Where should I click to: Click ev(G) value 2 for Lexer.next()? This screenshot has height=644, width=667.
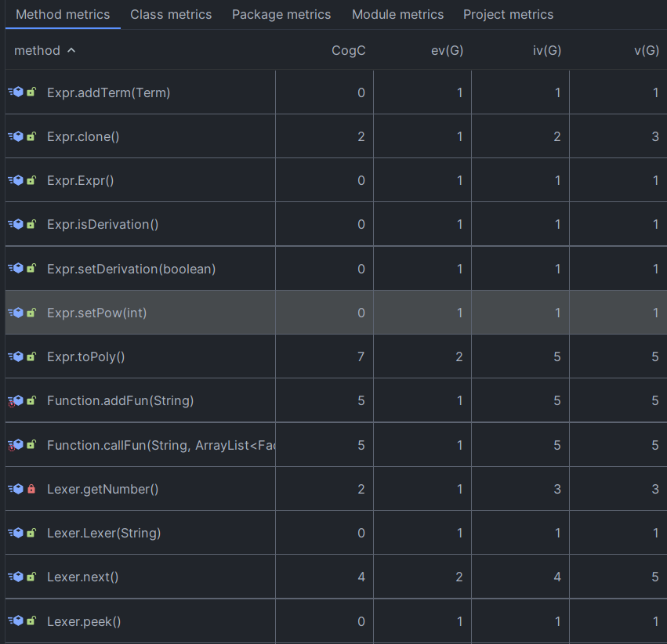(459, 577)
